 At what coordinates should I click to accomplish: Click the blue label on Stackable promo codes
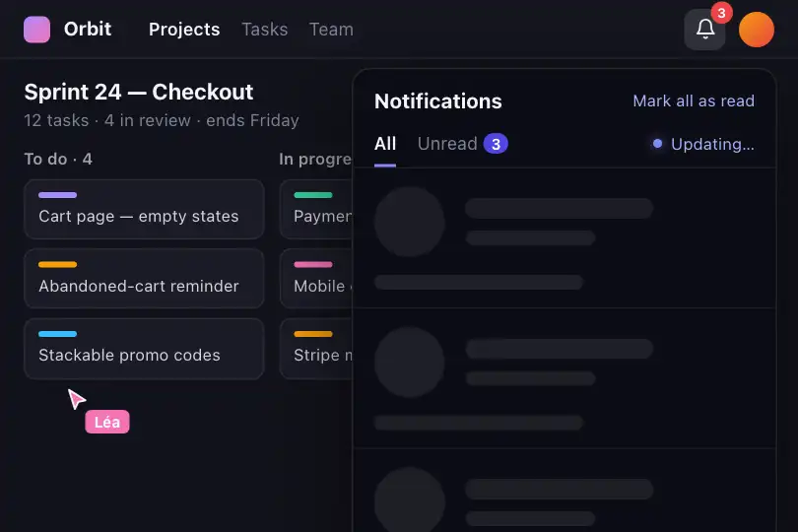tap(57, 334)
